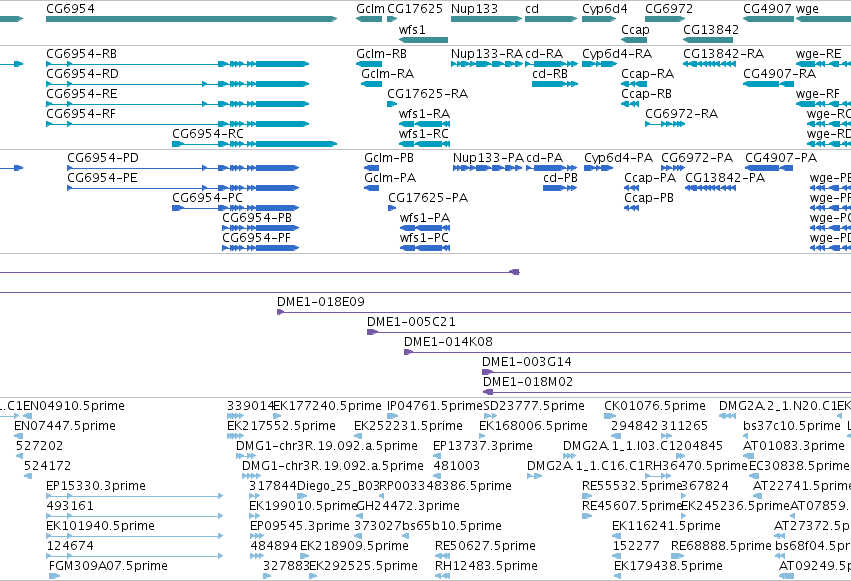Select transcript Cyp6d4-RA
This screenshot has height=581, width=851.
coord(617,54)
